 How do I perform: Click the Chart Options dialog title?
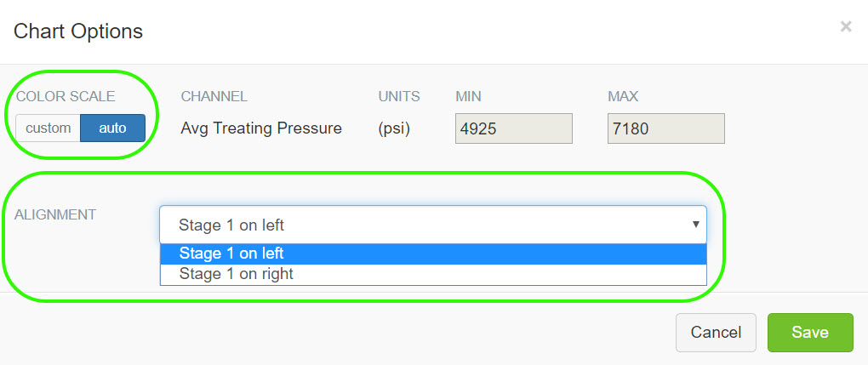point(78,31)
